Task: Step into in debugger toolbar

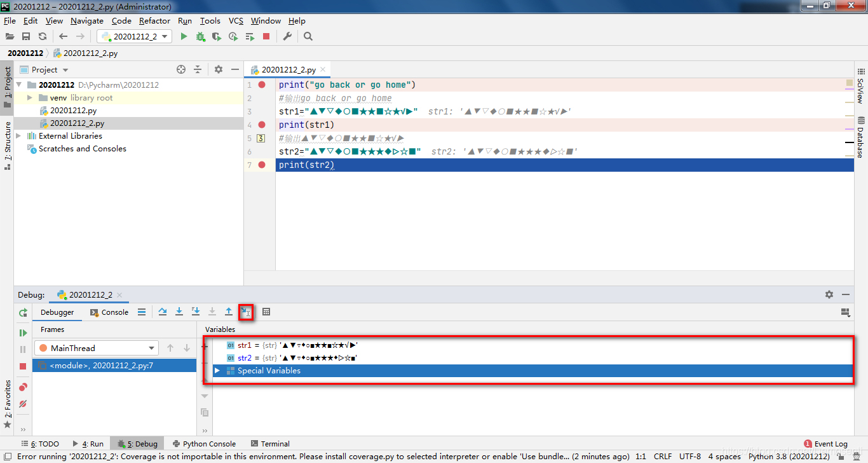Action: click(179, 312)
